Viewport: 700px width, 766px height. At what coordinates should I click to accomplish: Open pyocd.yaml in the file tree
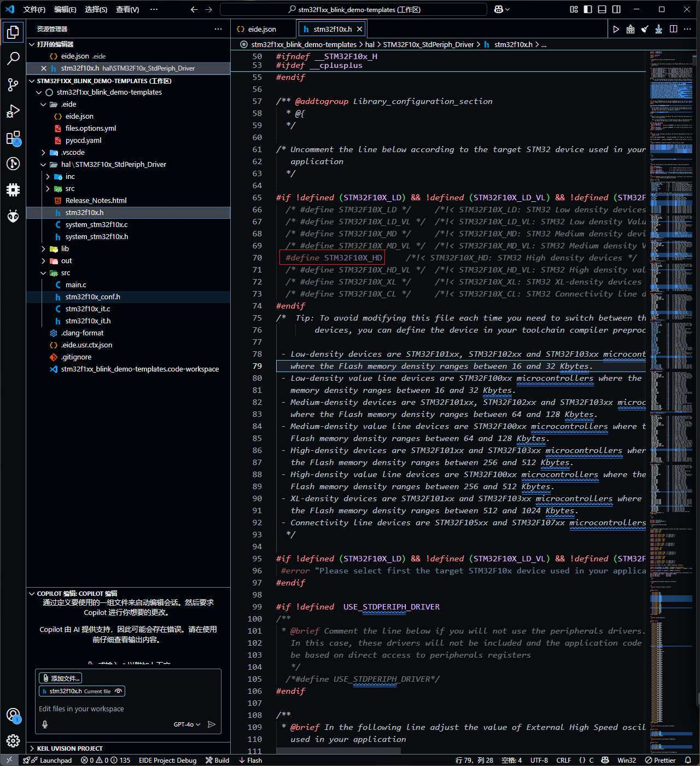(84, 141)
